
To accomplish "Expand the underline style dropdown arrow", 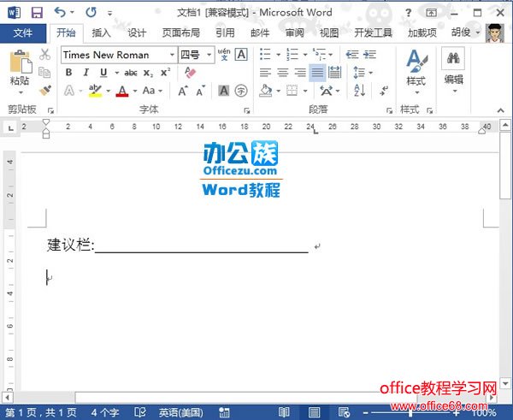I will tap(116, 73).
